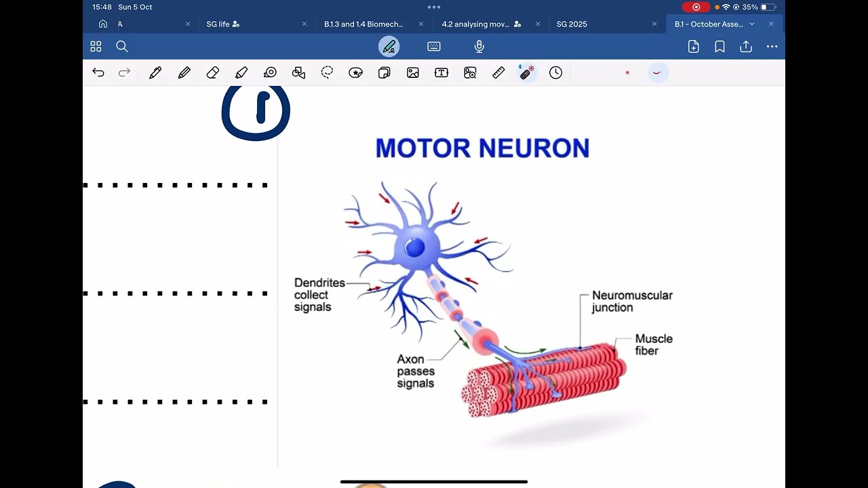Switch to the SG 2025 tab
This screenshot has width=868, height=488.
point(572,24)
